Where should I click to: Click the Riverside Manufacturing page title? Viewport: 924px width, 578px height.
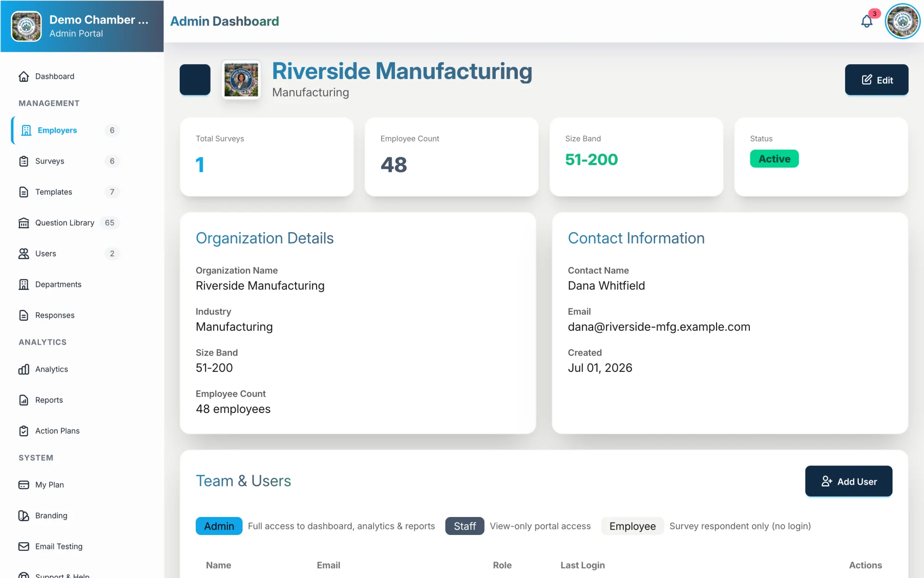[x=402, y=71]
